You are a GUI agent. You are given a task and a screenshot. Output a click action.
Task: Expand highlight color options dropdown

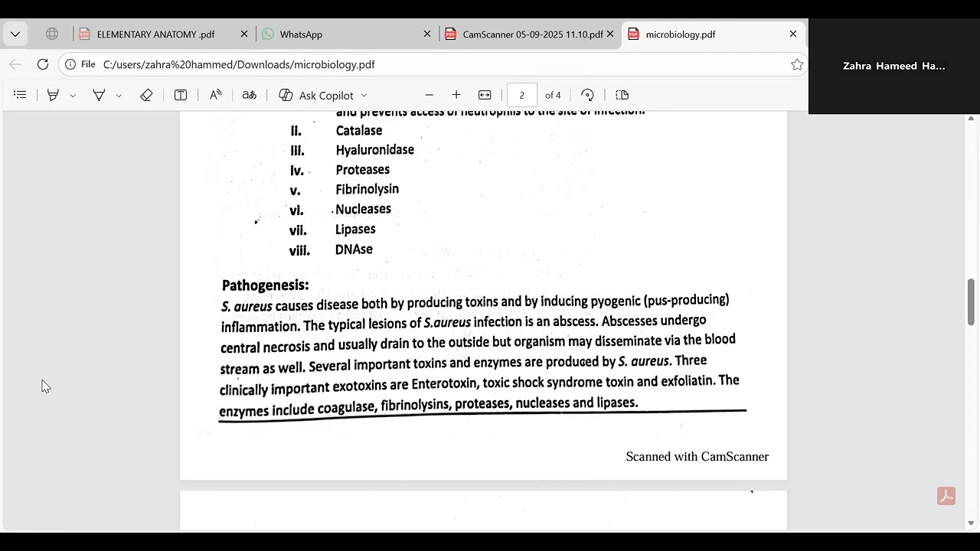73,95
